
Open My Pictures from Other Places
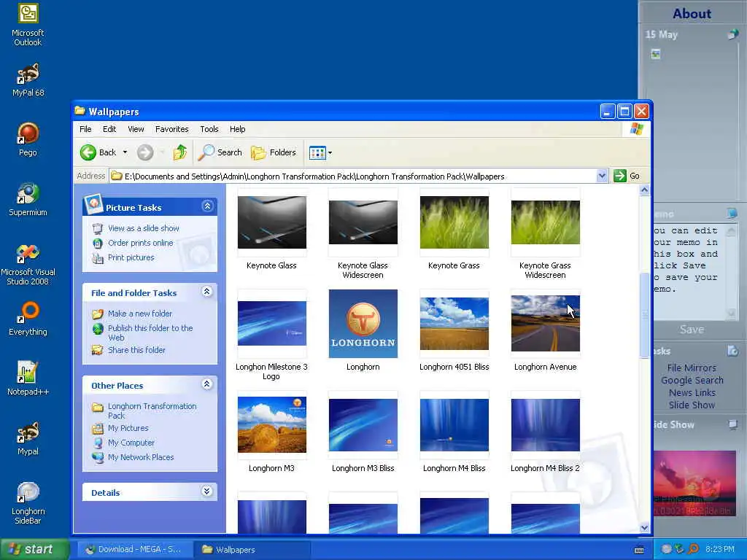click(x=128, y=428)
